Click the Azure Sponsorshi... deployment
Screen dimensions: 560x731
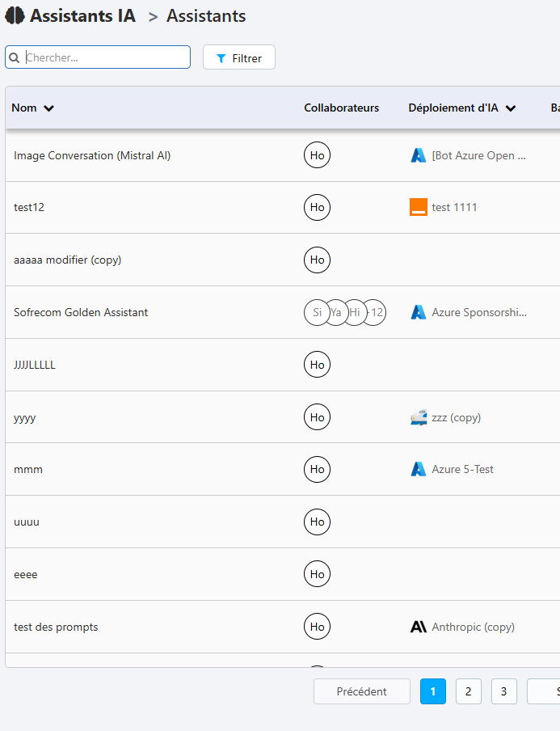(479, 312)
